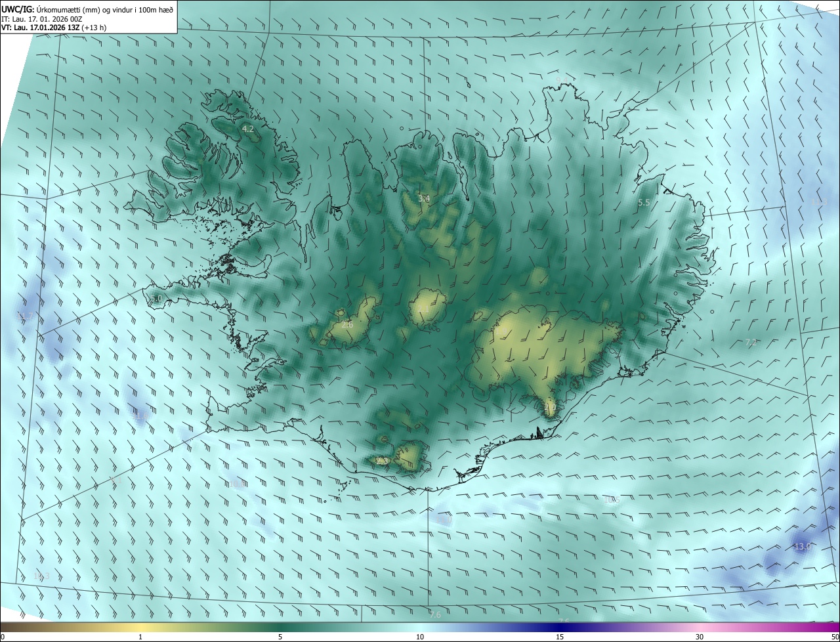Click the 4.2 value over the Westfjords

pyautogui.click(x=247, y=129)
